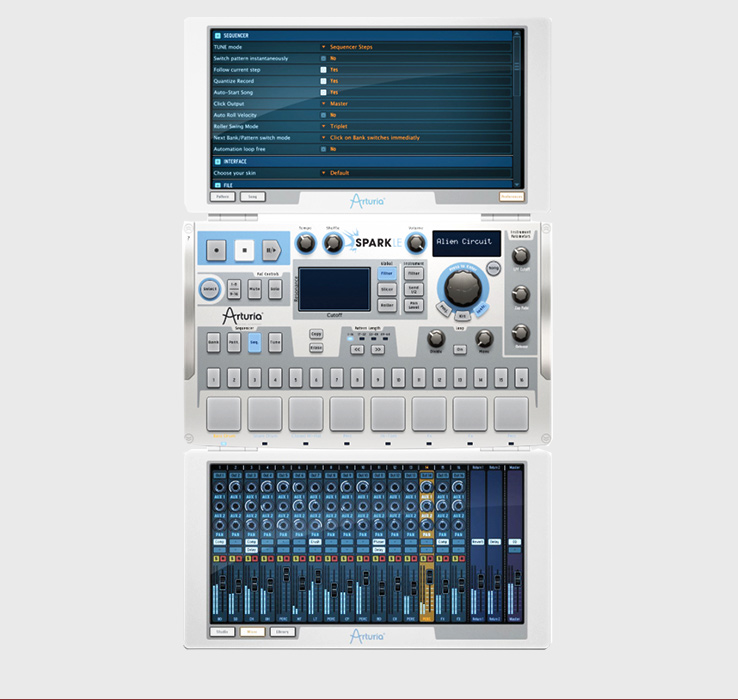Toggle Follow current step checkbox
This screenshot has width=738, height=700.
(323, 70)
